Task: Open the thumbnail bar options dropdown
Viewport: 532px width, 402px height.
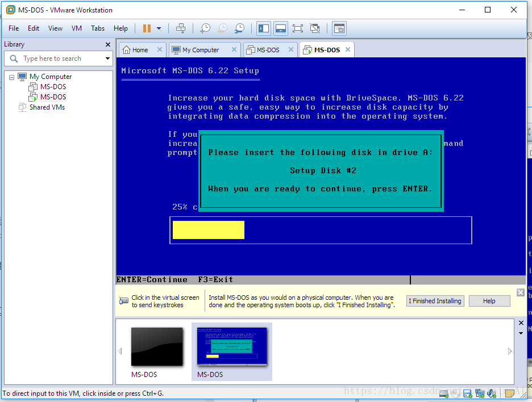Action: coord(521,333)
